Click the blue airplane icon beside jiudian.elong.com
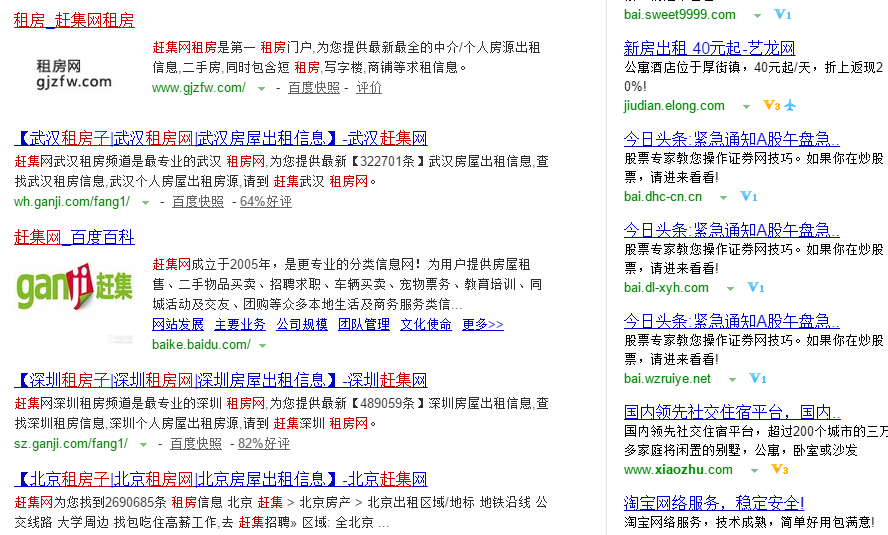The image size is (888, 535). coord(790,105)
